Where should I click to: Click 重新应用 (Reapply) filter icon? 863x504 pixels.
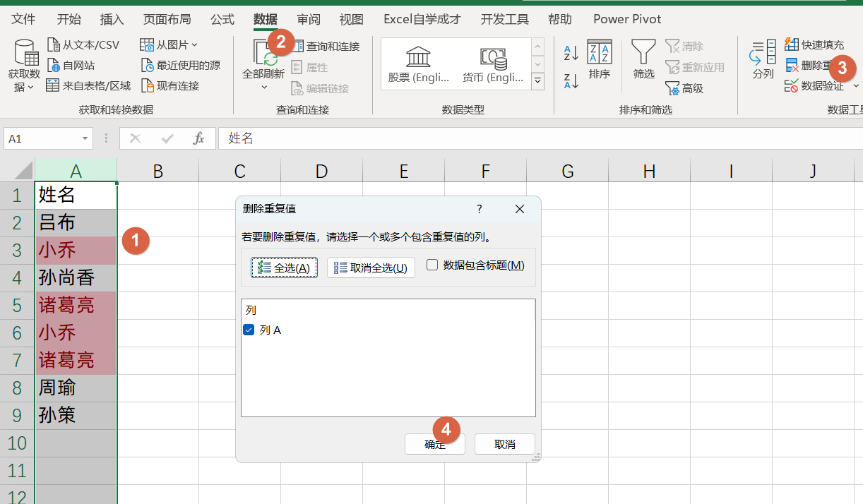(672, 68)
